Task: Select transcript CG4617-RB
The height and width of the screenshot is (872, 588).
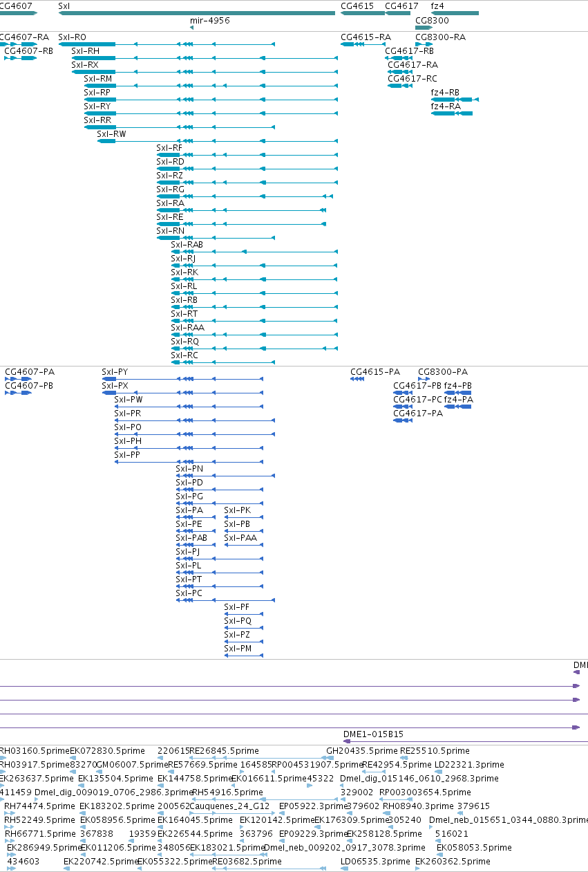Action: point(410,51)
